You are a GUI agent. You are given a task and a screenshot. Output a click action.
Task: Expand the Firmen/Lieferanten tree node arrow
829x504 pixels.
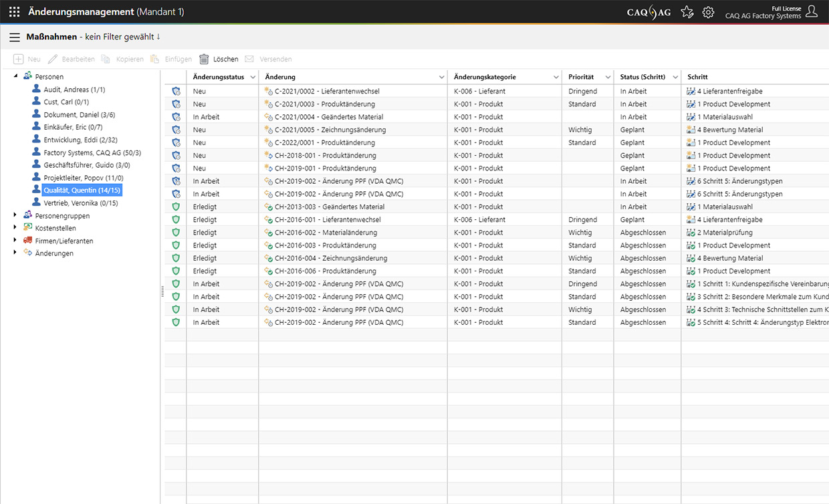coord(16,241)
